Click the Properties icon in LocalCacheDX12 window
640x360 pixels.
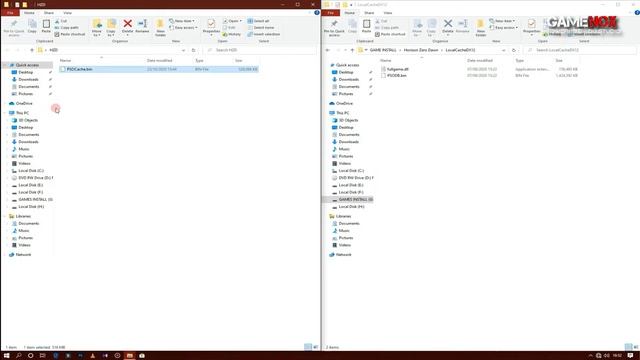[x=531, y=26]
